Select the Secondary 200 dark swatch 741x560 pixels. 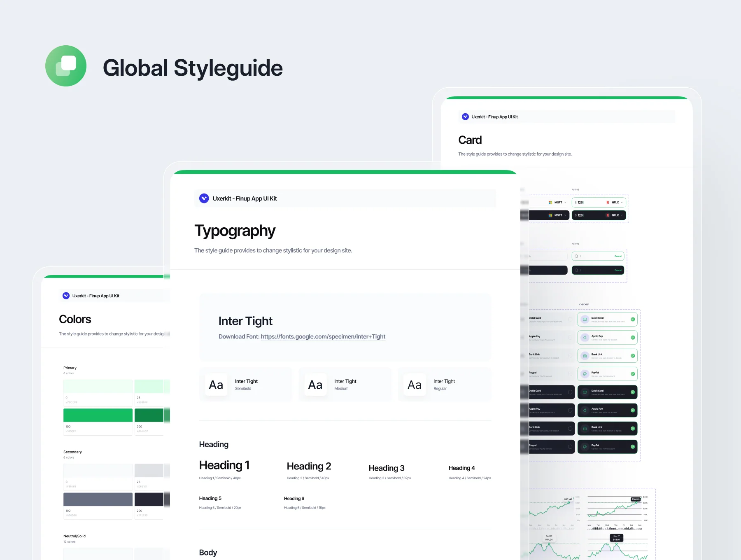(149, 499)
